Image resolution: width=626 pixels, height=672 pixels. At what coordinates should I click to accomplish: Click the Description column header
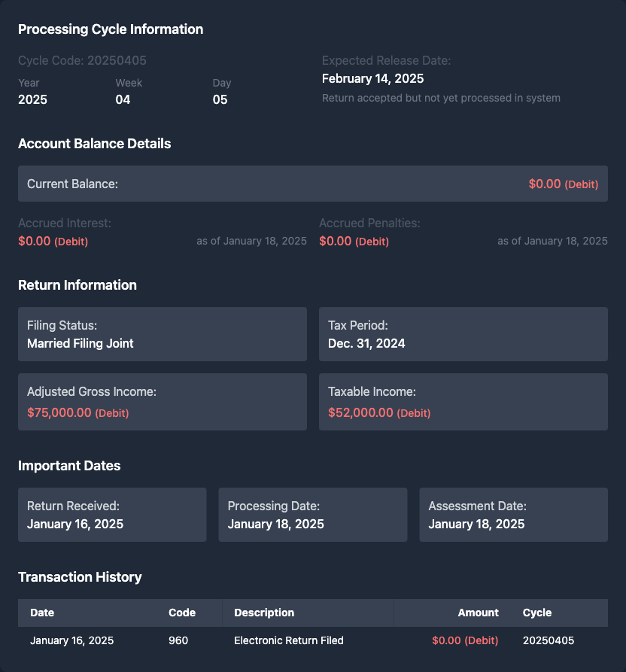pyautogui.click(x=264, y=613)
